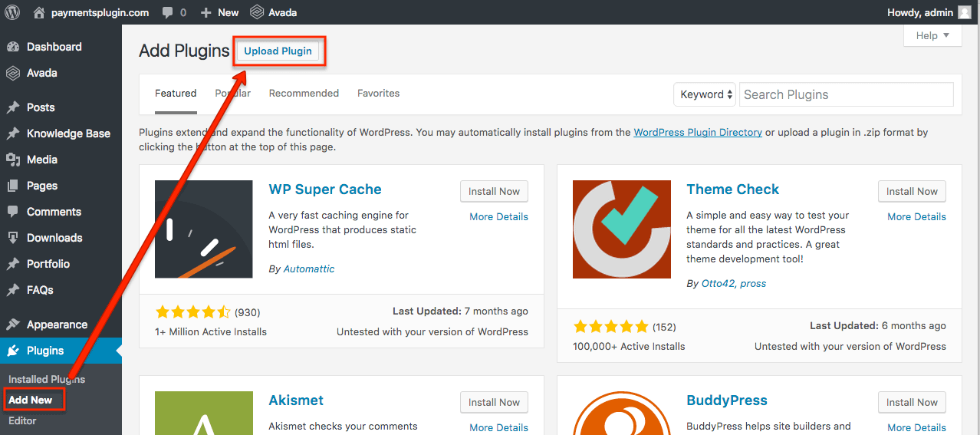Open the WordPress logo menu
This screenshot has width=980, height=435.
click(x=12, y=12)
